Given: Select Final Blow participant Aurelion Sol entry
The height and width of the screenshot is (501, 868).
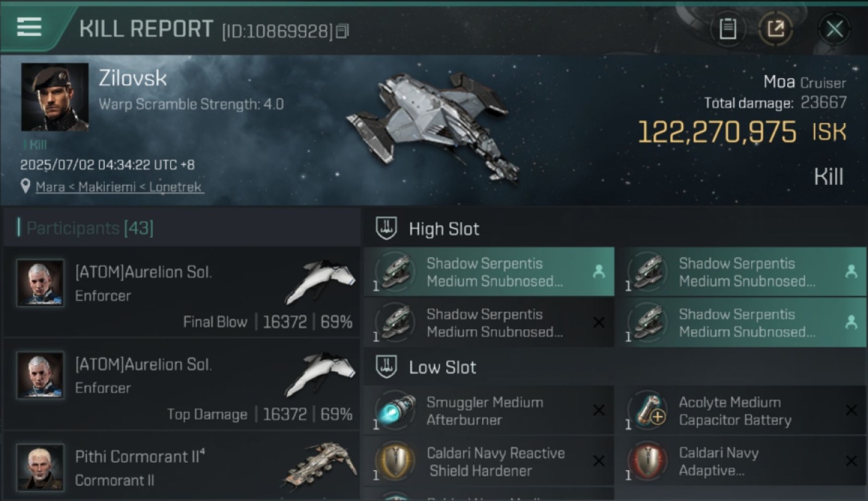Looking at the screenshot, I should 182,293.
